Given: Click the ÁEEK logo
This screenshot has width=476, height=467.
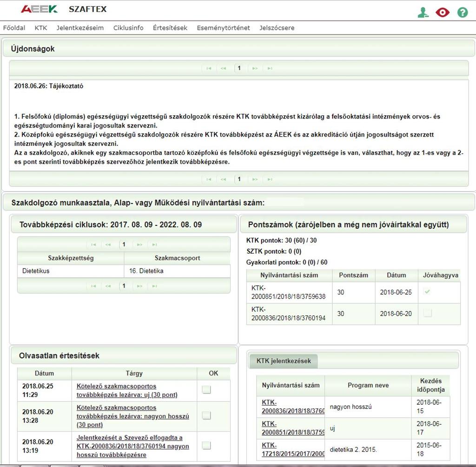Looking at the screenshot, I should tap(39, 9).
